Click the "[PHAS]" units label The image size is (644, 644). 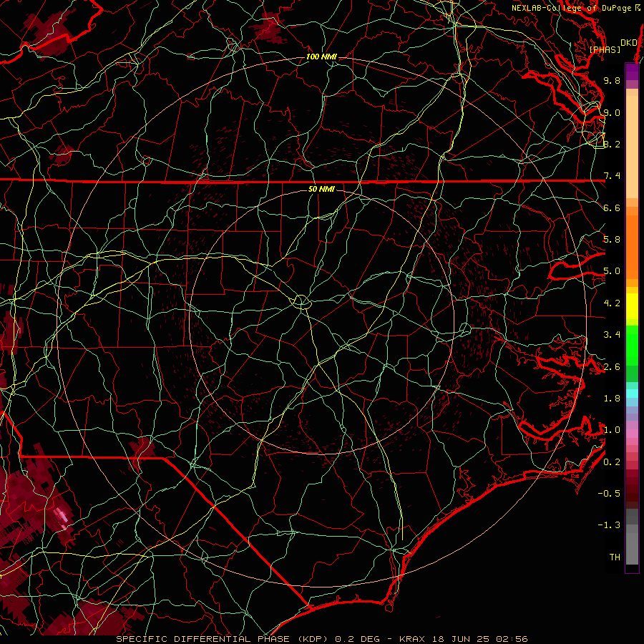(x=605, y=49)
